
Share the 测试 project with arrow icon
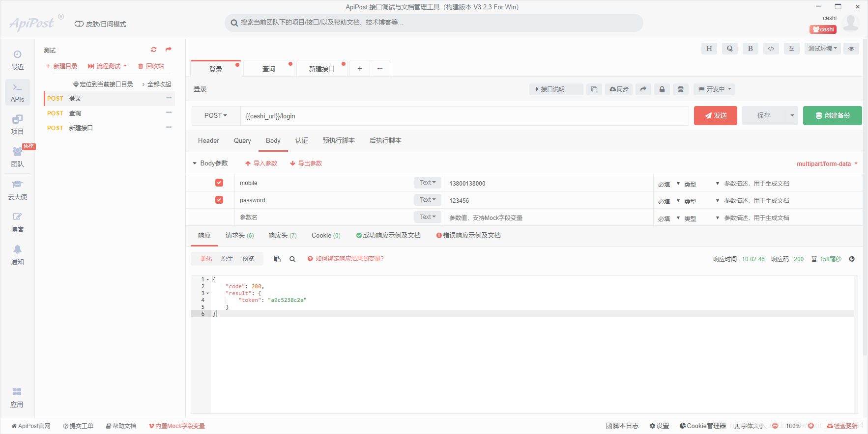click(x=169, y=50)
